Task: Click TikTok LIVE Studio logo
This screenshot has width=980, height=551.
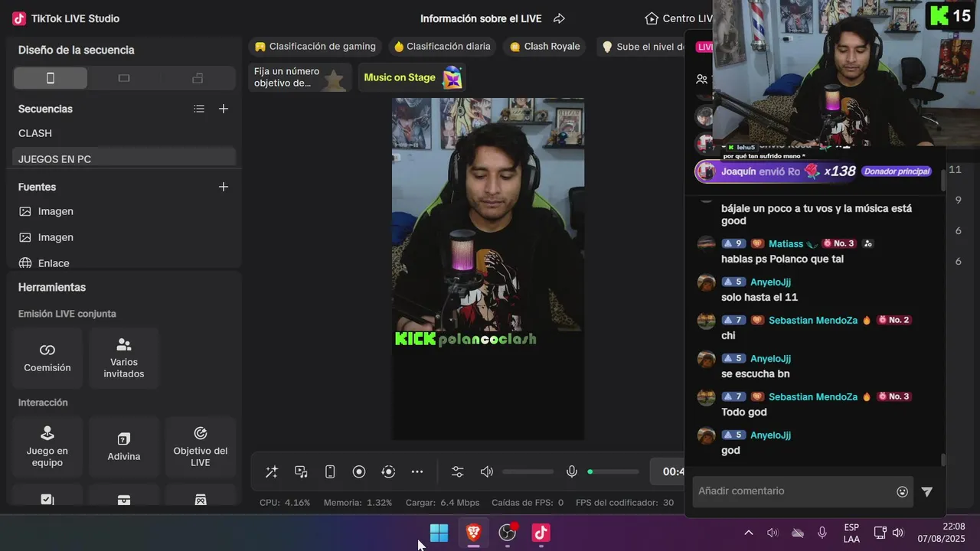Action: (x=19, y=18)
